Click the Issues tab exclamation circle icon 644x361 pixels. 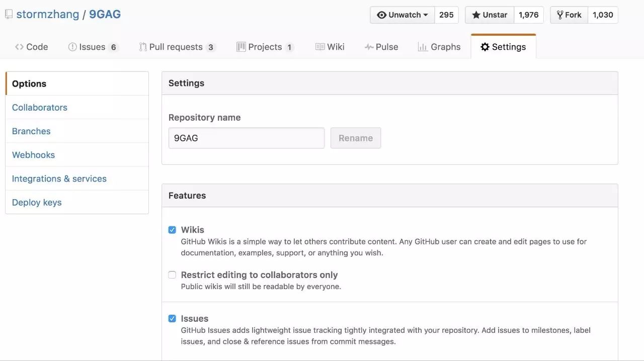pos(72,47)
